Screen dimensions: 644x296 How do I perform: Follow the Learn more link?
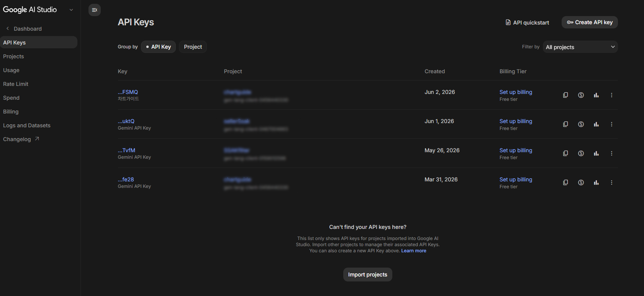pyautogui.click(x=414, y=251)
